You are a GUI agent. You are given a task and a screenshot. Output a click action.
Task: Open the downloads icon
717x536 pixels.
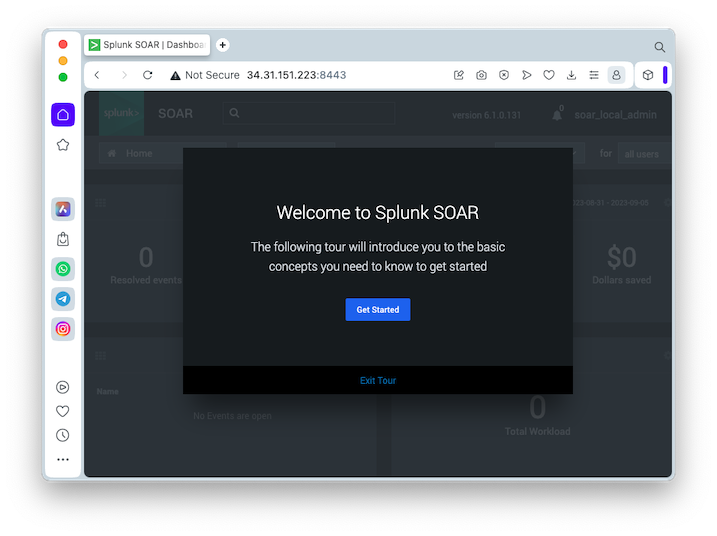click(571, 75)
